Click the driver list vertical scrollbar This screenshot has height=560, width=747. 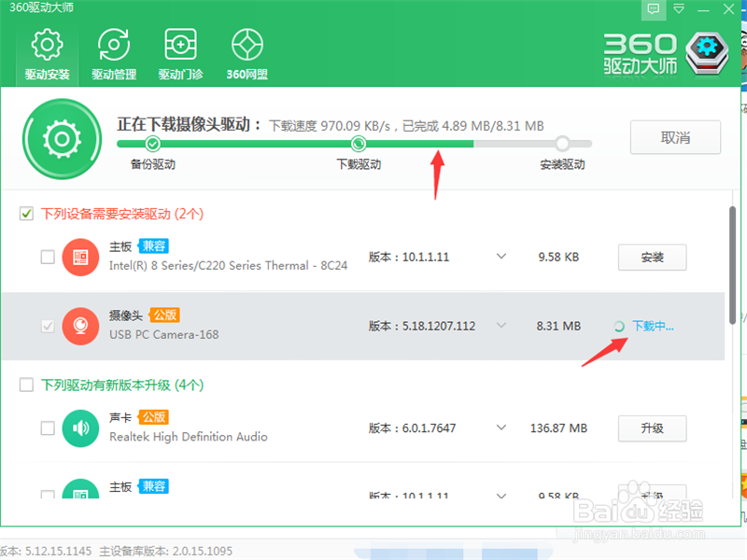click(x=732, y=265)
